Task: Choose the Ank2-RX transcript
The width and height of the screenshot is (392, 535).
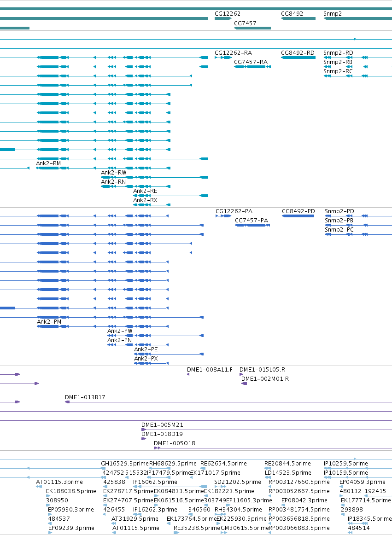Action: 152,205
